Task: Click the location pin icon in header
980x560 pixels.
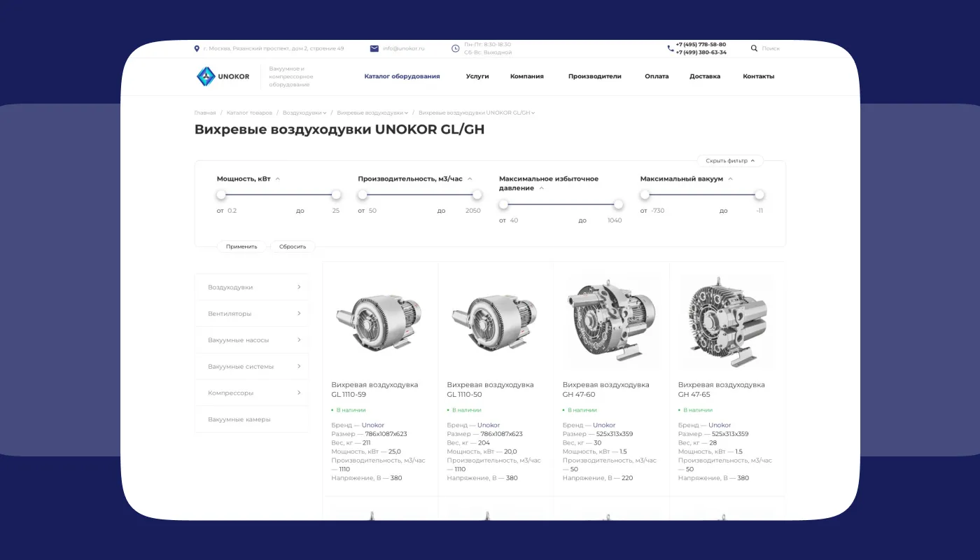Action: 197,48
